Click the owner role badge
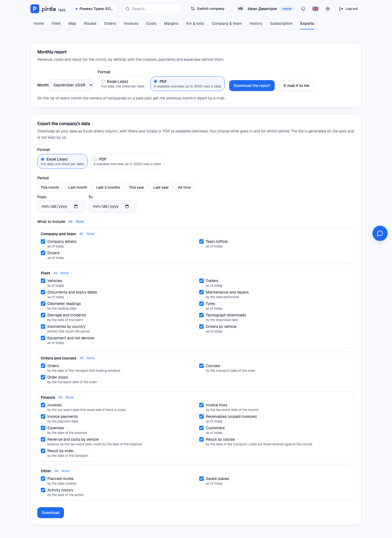 tap(287, 9)
